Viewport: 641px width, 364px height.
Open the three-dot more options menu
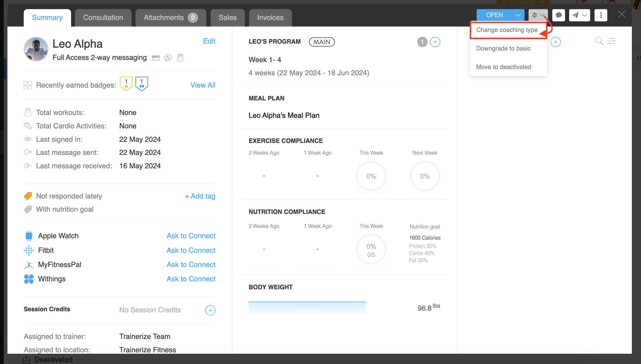tap(601, 15)
